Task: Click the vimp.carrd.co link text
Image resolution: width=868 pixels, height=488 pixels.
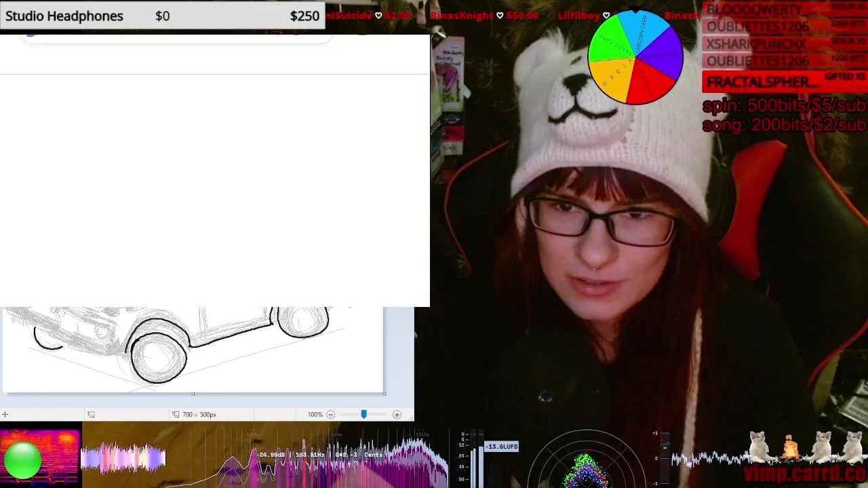Action: tap(804, 472)
